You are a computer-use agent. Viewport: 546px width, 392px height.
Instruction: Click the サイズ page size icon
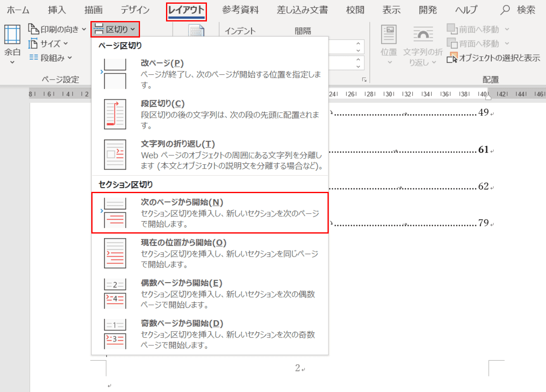(x=33, y=44)
